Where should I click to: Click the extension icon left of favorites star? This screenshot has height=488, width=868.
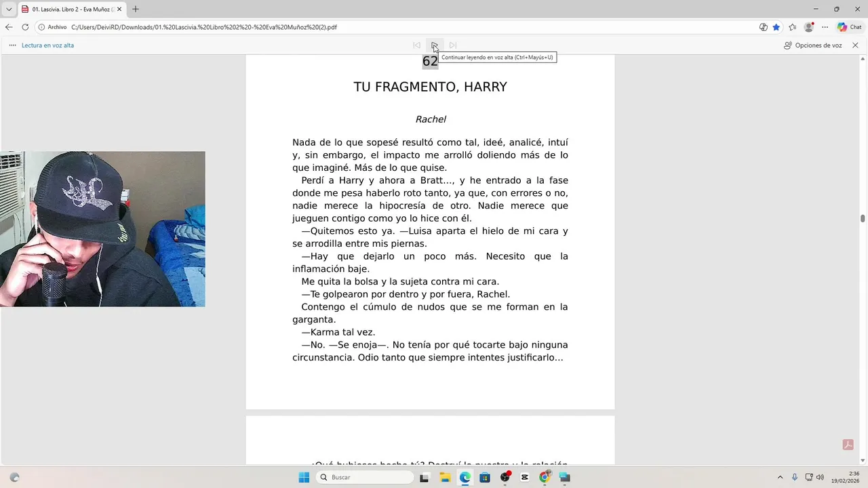(764, 27)
